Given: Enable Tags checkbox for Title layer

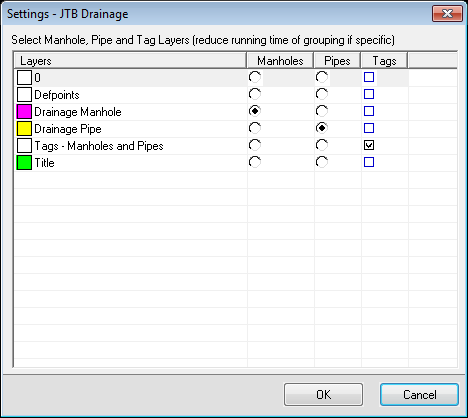Looking at the screenshot, I should tap(369, 162).
